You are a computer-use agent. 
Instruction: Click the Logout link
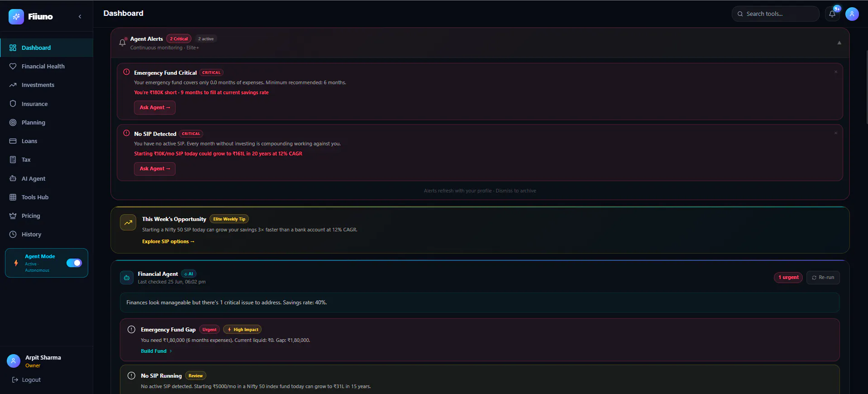tap(26, 380)
